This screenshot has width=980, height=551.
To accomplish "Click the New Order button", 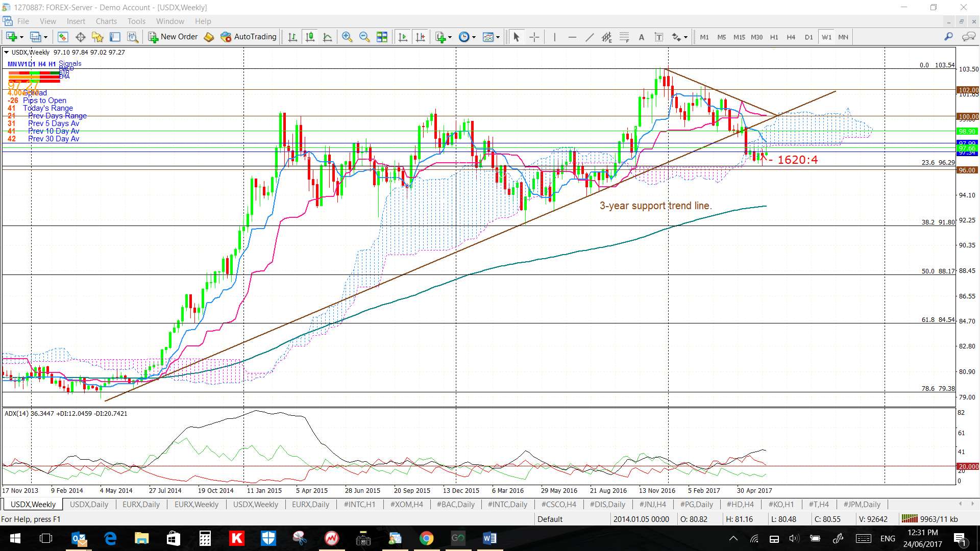I will click(x=173, y=37).
